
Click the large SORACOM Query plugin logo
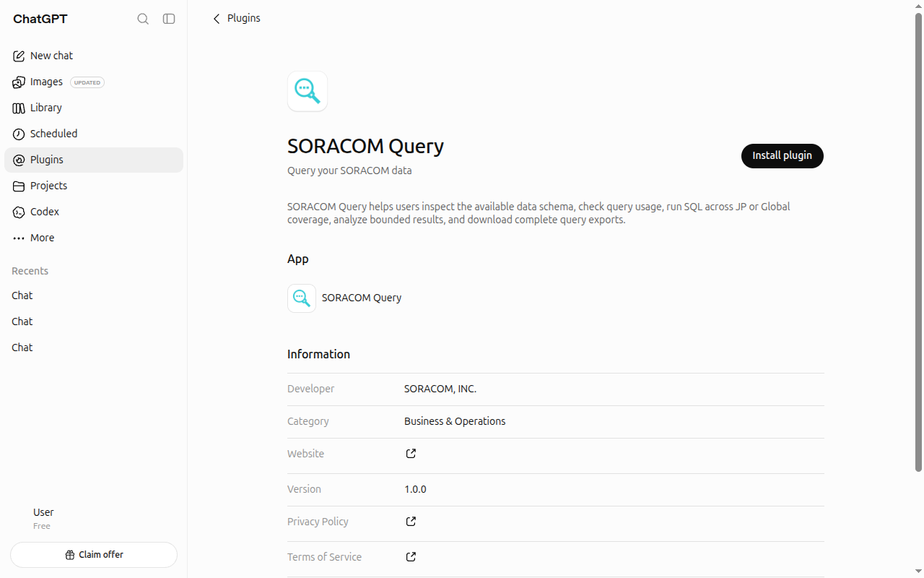click(308, 91)
